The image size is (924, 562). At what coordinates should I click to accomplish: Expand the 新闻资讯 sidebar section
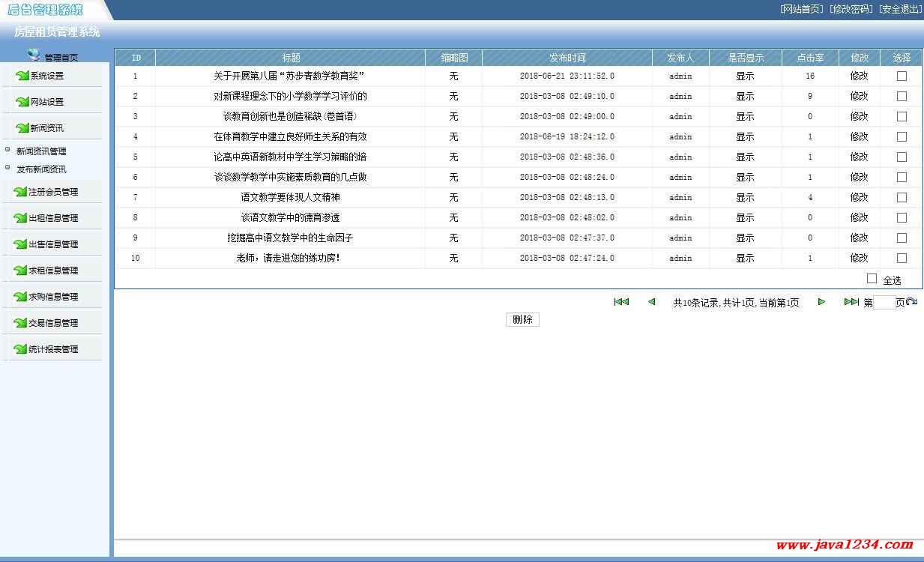(46, 128)
